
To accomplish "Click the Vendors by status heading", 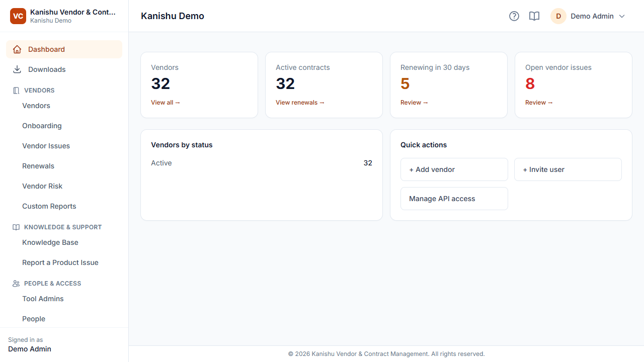I will click(x=182, y=145).
